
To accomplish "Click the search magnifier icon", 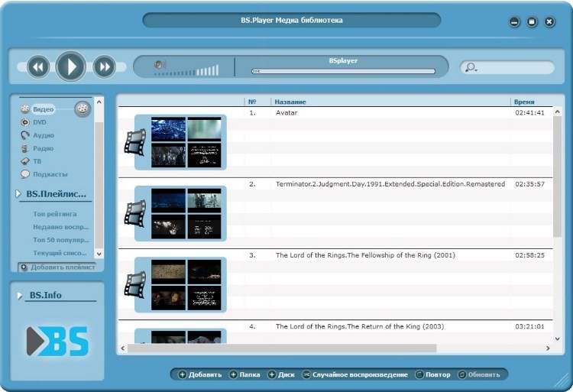I will 471,67.
